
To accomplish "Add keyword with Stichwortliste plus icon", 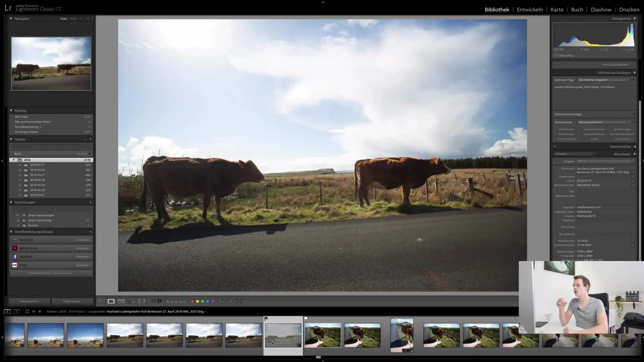I will tap(555, 146).
